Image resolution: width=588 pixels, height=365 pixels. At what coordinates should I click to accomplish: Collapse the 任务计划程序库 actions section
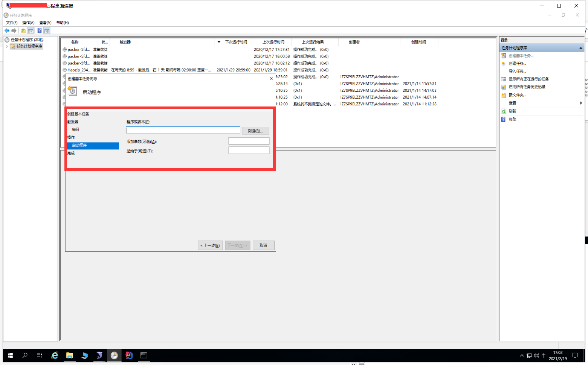click(580, 48)
